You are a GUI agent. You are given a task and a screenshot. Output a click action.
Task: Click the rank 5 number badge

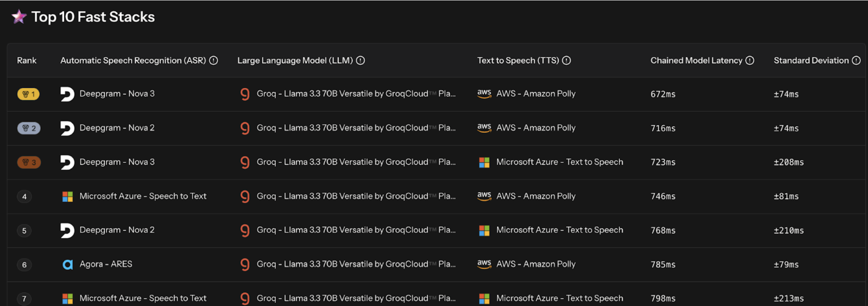24,230
